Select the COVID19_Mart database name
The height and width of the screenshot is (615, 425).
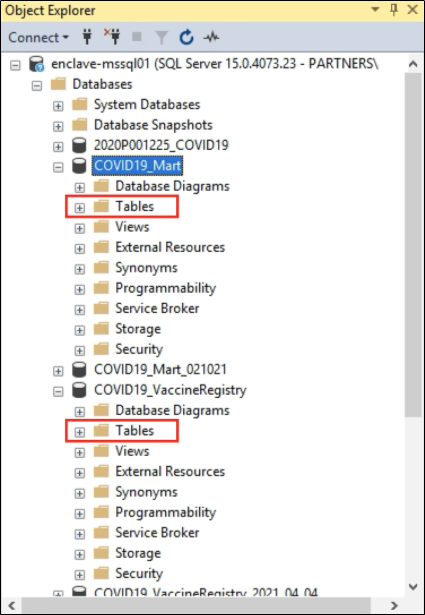pyautogui.click(x=138, y=166)
